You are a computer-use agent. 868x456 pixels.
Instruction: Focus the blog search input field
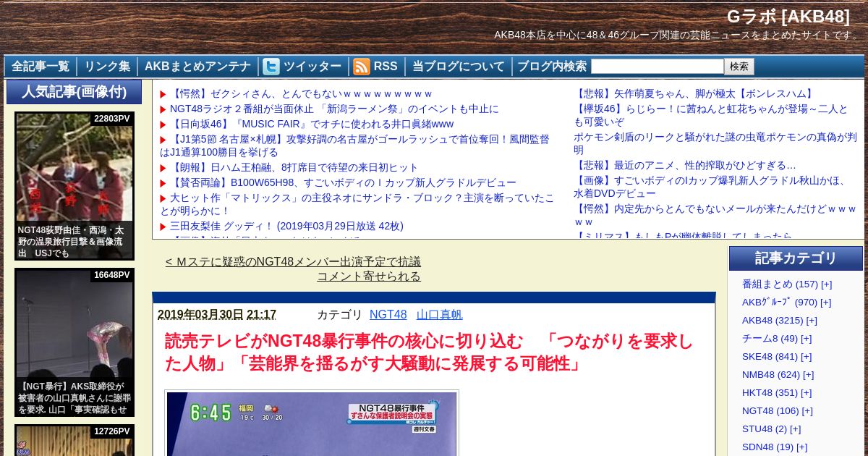coord(658,67)
